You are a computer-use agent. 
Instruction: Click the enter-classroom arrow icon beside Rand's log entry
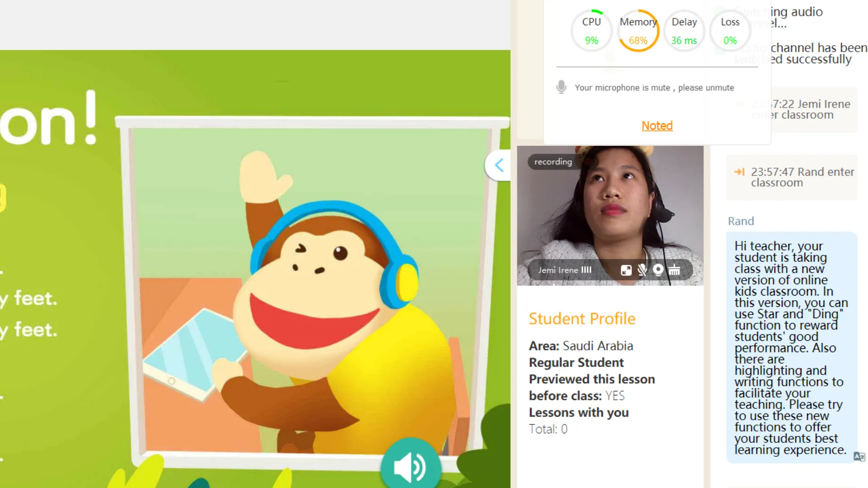coord(739,172)
